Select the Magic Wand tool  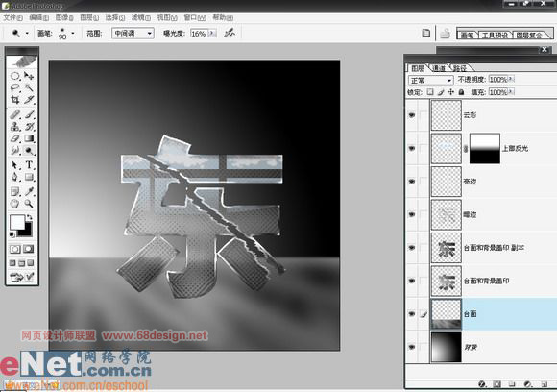(29, 87)
